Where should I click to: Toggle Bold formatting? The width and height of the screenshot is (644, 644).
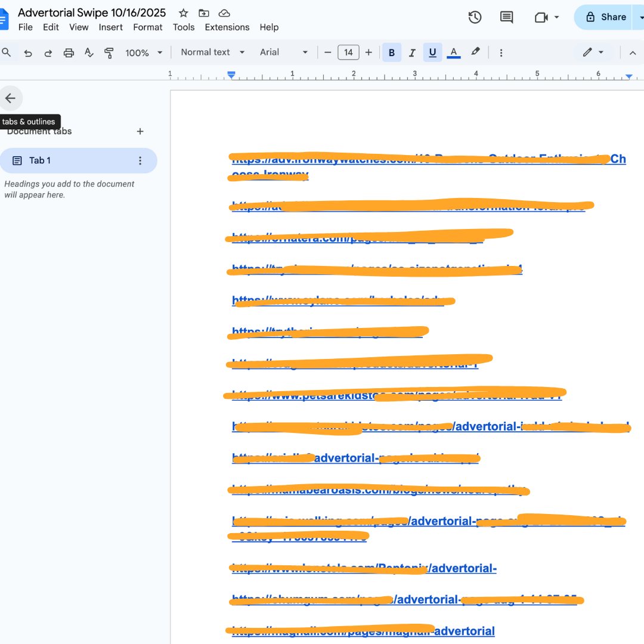(392, 52)
